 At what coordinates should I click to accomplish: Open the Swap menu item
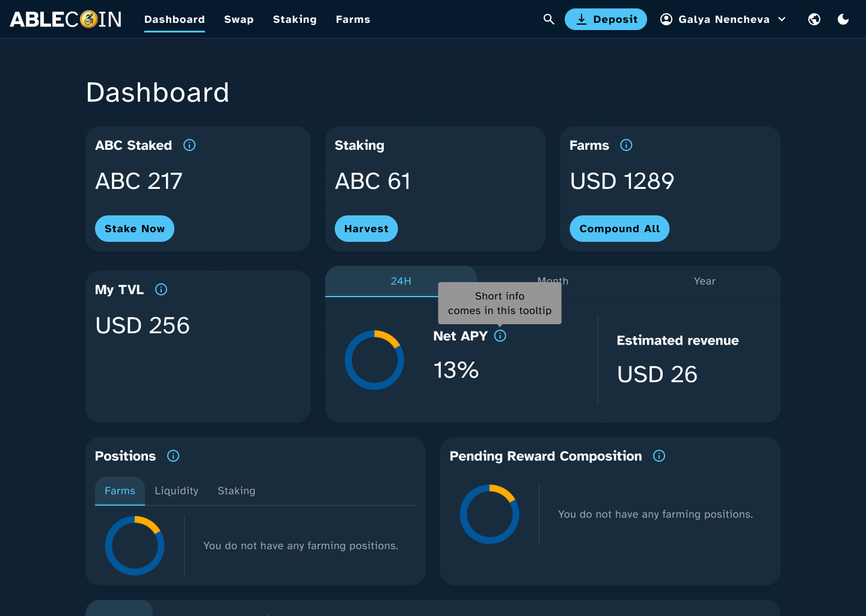239,19
